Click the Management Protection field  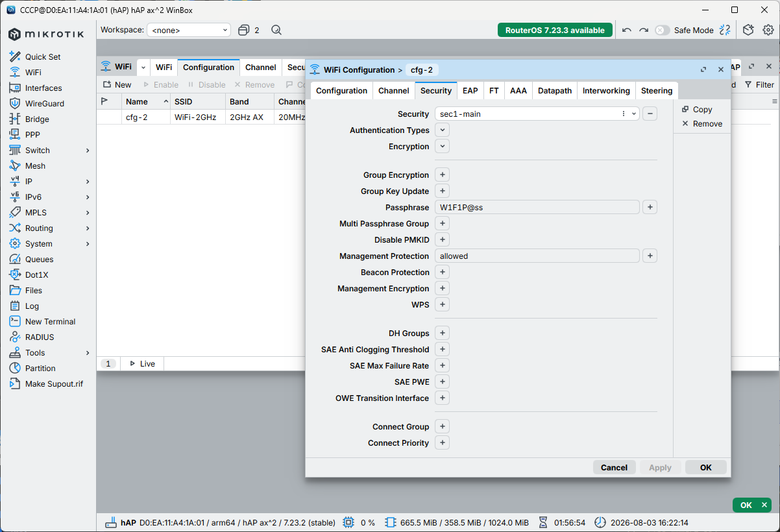coord(537,256)
